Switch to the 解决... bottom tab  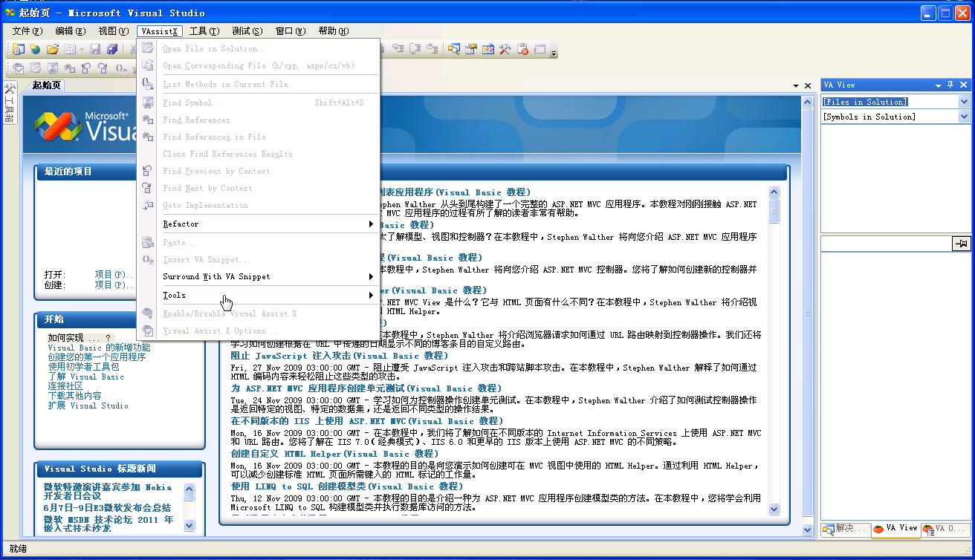coord(845,529)
